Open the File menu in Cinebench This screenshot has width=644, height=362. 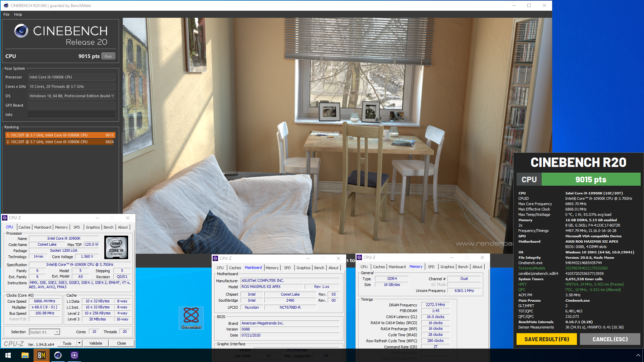pos(6,14)
